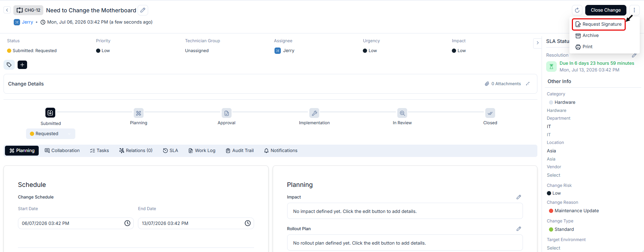
Task: Choose Print from the options menu
Action: pyautogui.click(x=584, y=47)
